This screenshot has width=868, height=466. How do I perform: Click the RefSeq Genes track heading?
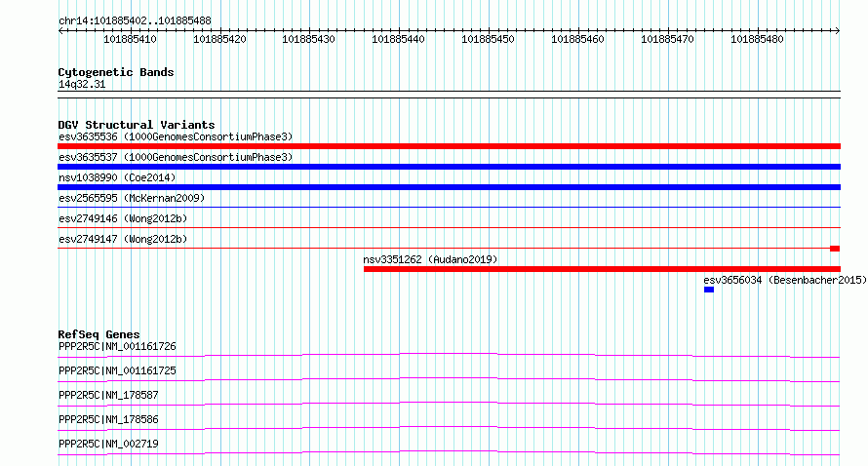click(x=99, y=334)
